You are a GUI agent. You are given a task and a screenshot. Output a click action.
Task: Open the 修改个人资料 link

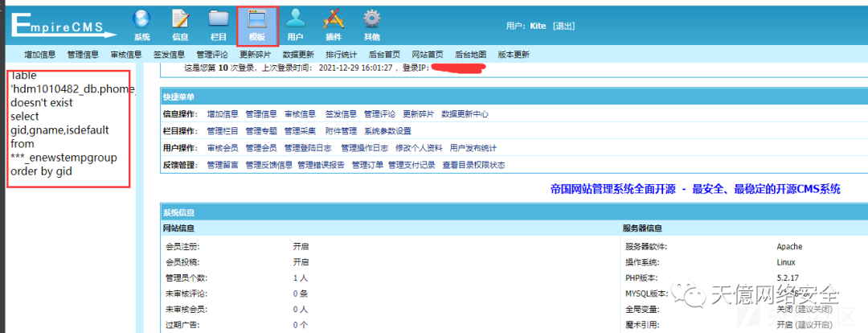(x=419, y=149)
